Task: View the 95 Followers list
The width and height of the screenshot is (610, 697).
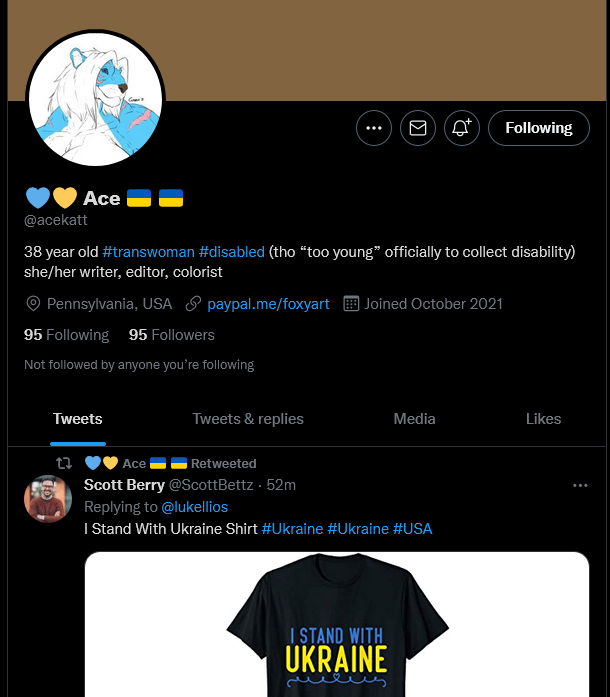Action: point(171,335)
